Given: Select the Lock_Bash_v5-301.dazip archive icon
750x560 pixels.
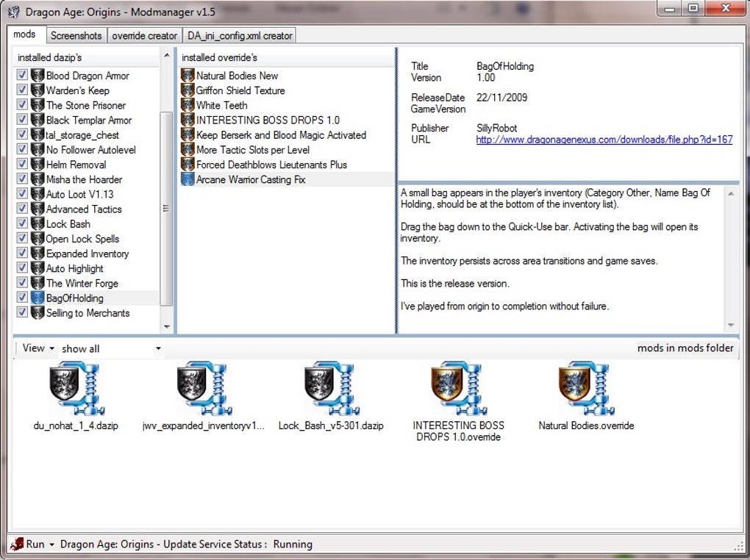Looking at the screenshot, I should coord(332,388).
